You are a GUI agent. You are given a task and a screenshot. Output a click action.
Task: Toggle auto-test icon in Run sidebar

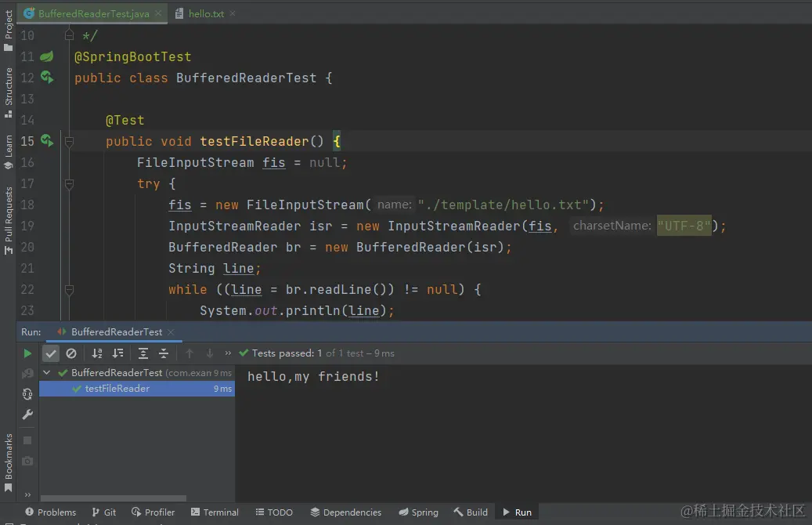(x=27, y=394)
